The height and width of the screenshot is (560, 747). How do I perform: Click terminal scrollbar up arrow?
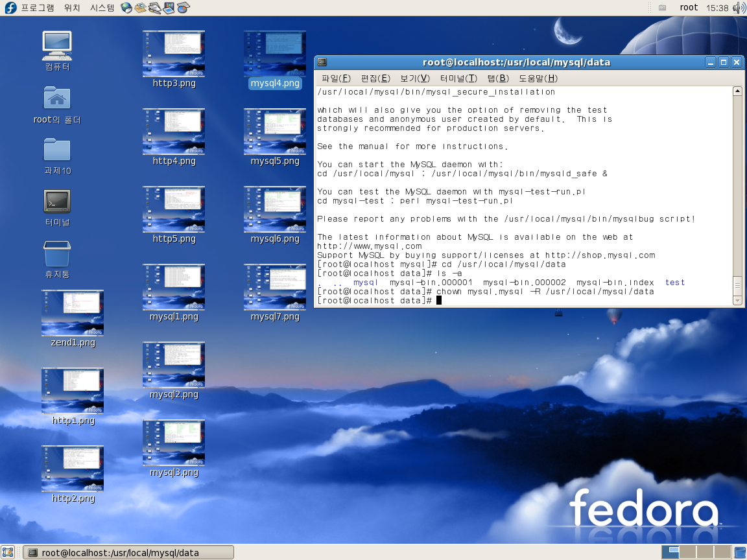click(x=737, y=91)
